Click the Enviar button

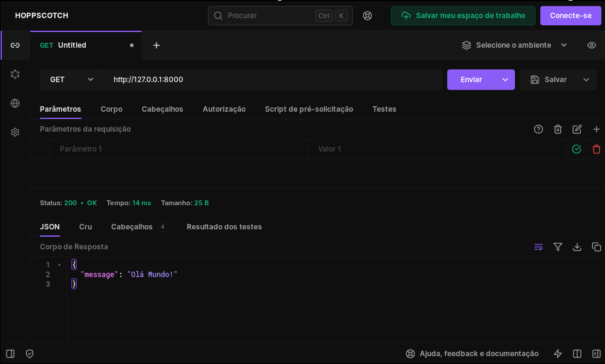471,80
